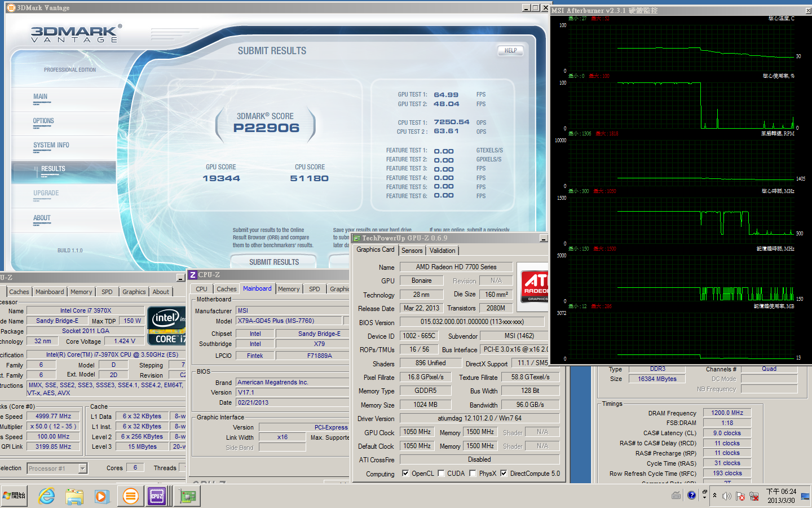Click the 3DMark score P22906

pos(266,128)
